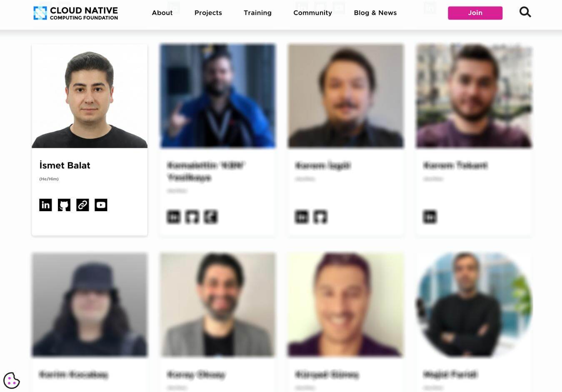562x392 pixels.
Task: Click İsmet Balat's profile photo
Action: (x=90, y=96)
